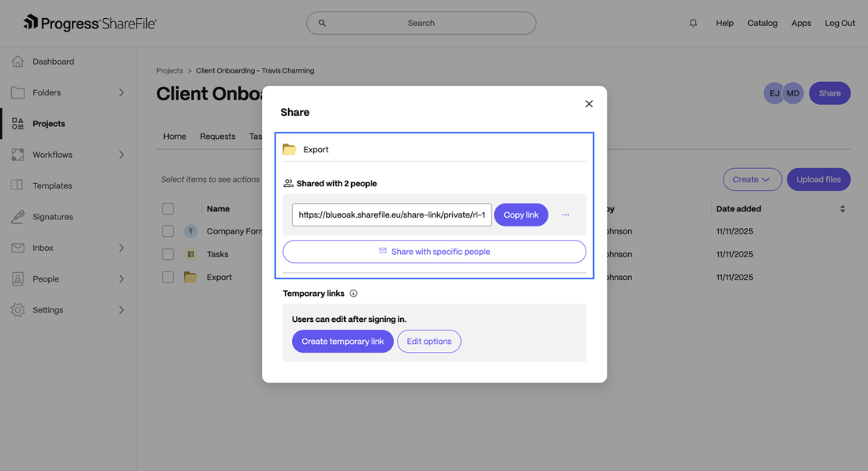Viewport: 868px width, 471px height.
Task: Click the share link URL field
Action: 391,215
